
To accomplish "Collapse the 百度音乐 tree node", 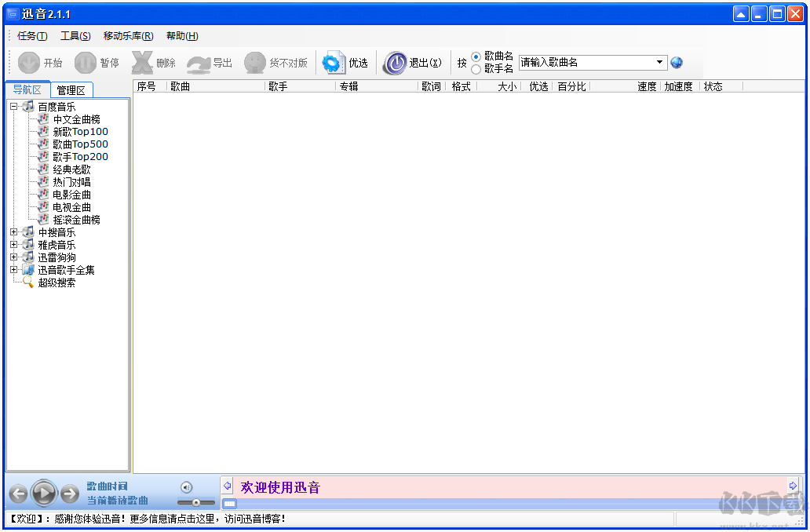I will [13, 106].
